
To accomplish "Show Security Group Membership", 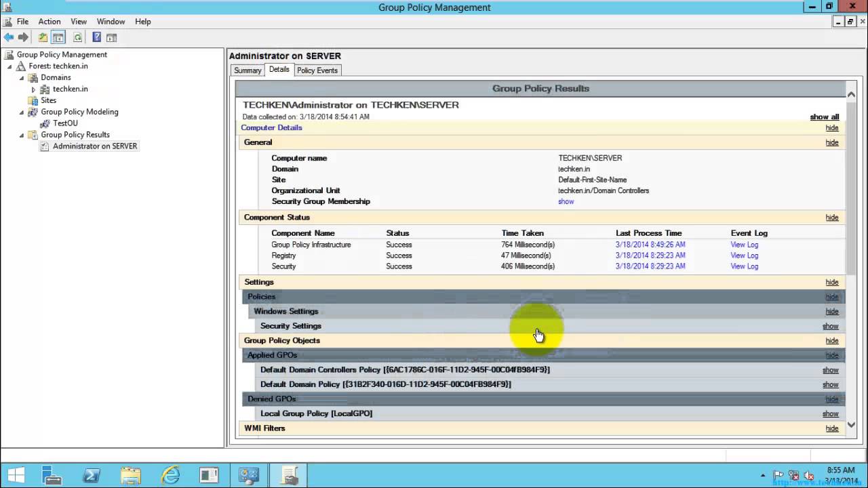I will [566, 202].
